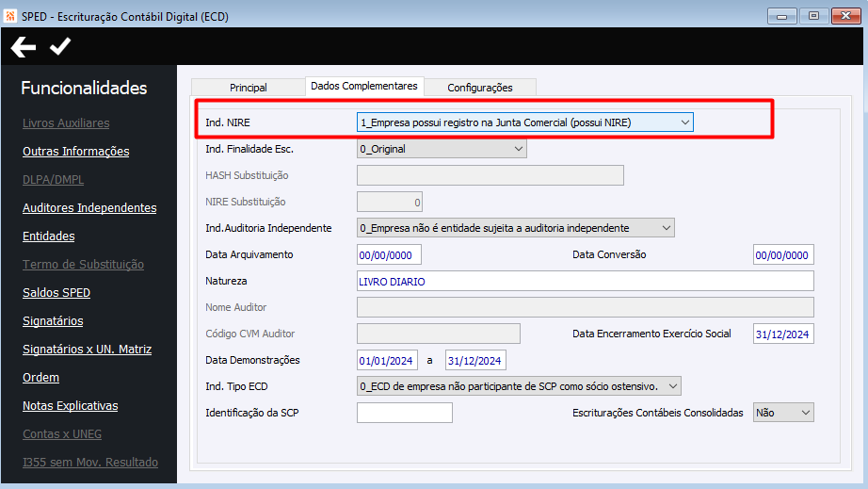Expand the Ind. Finalidade Esc. dropdown
This screenshot has height=489, width=868.
click(x=442, y=149)
